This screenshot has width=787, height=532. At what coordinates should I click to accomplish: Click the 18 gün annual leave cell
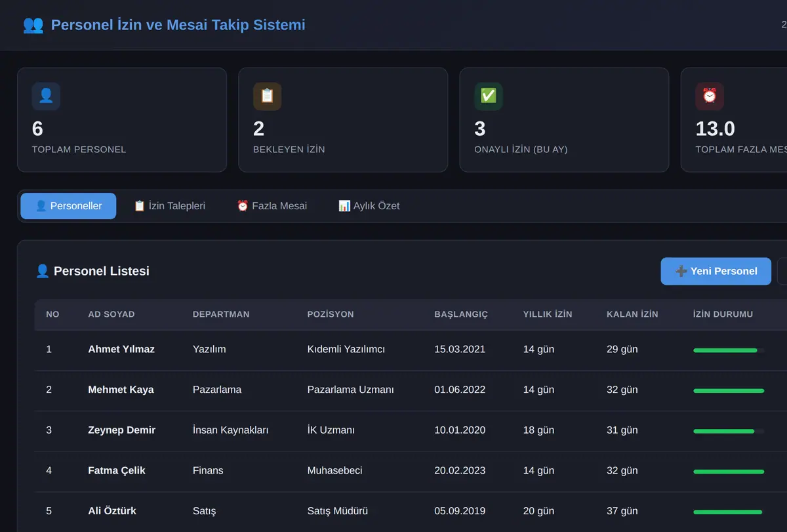[x=538, y=430]
